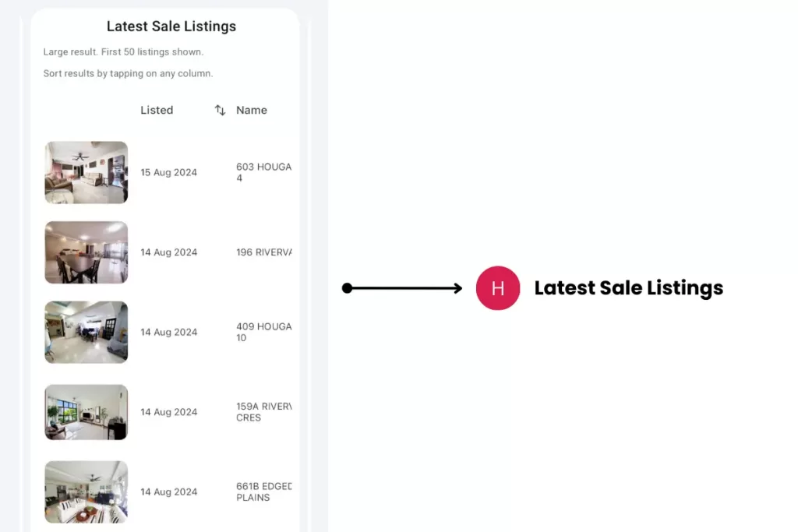Click the card's Latest Sale Listings heading
The height and width of the screenshot is (532, 798).
[171, 26]
